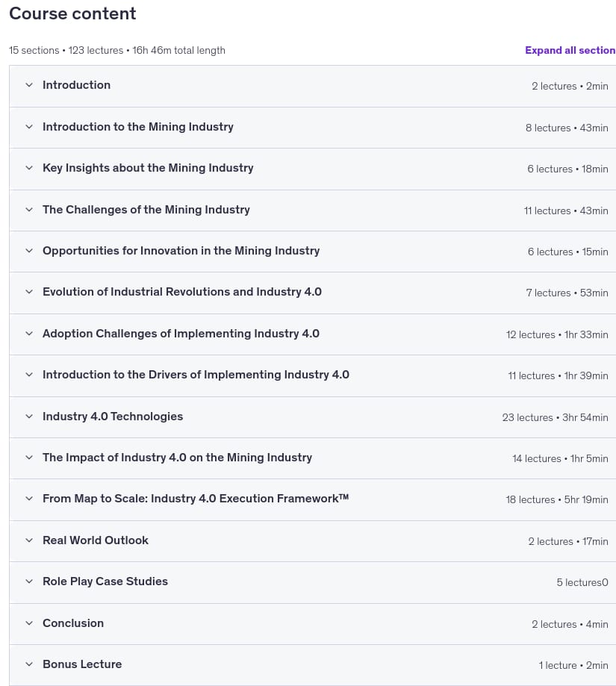
Task: Select the Bonus Lecture title
Action: pyautogui.click(x=82, y=664)
